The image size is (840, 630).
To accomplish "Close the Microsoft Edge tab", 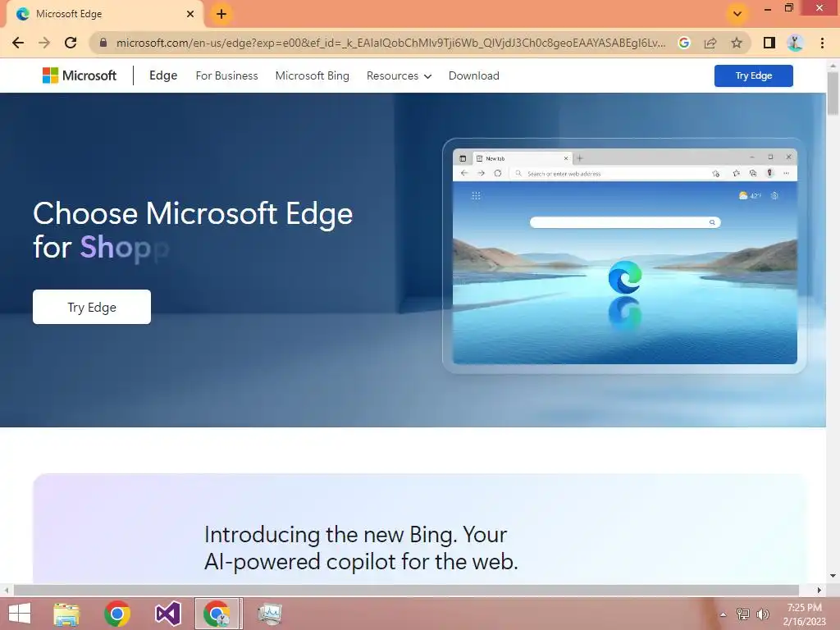I will [190, 14].
